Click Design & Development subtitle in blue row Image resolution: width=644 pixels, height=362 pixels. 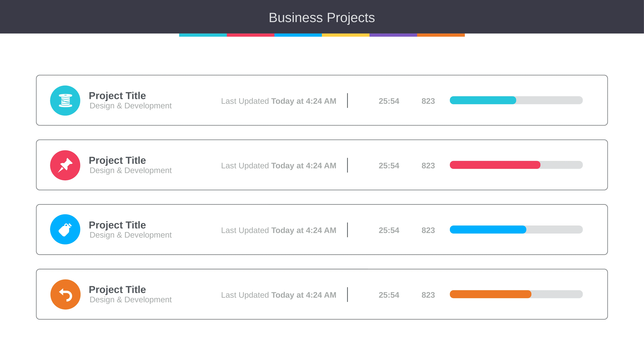pos(131,235)
